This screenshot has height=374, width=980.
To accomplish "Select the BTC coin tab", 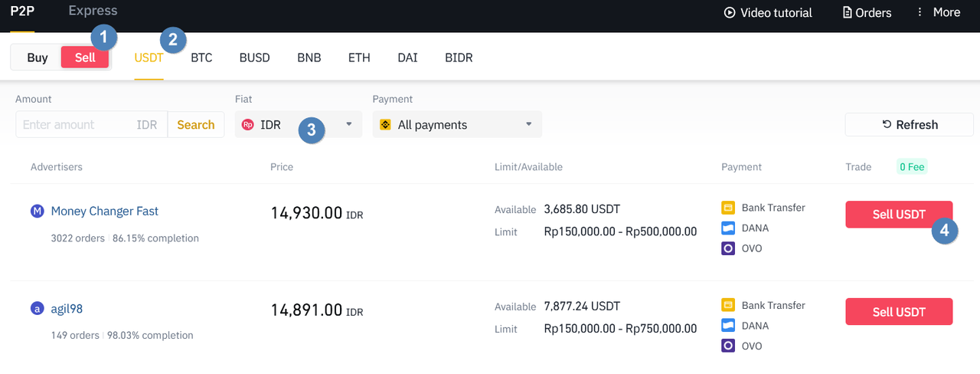I will pyautogui.click(x=201, y=57).
